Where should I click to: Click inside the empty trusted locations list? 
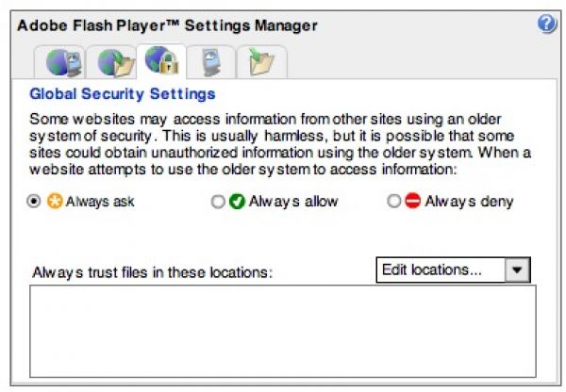pos(283,330)
